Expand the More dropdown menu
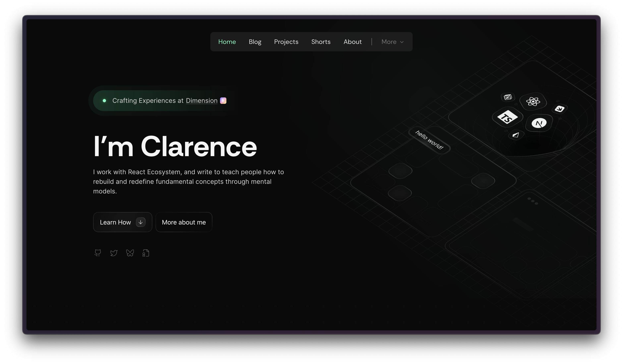This screenshot has height=364, width=623. coord(392,42)
